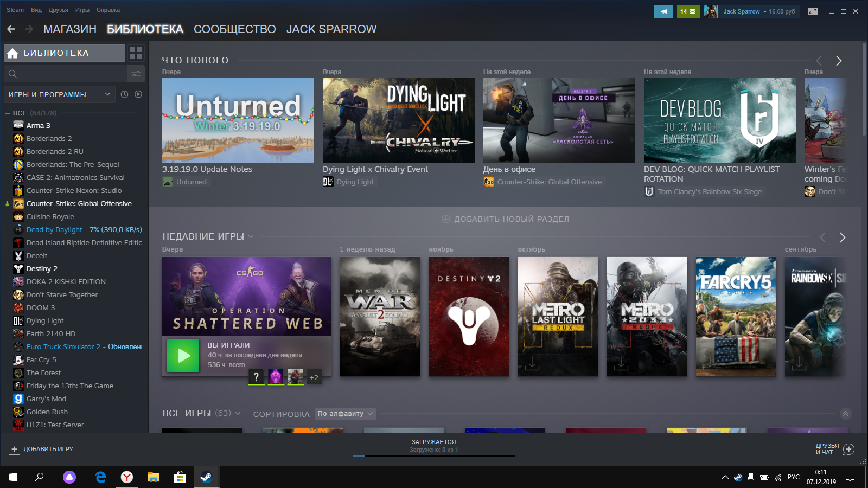The width and height of the screenshot is (868, 488).
Task: Open the Вид menu
Action: pos(36,10)
